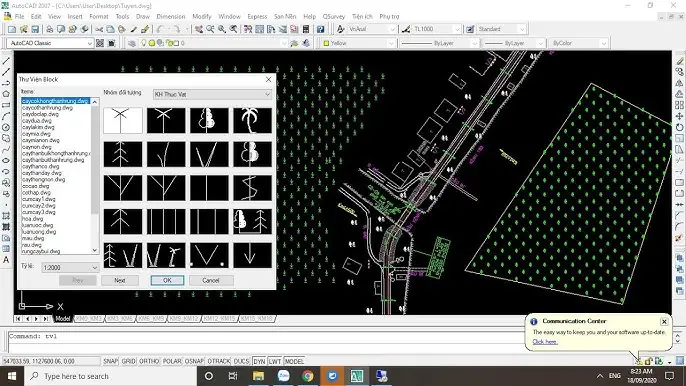Click the Undo arrow icon
This screenshot has height=386, width=686.
click(160, 29)
